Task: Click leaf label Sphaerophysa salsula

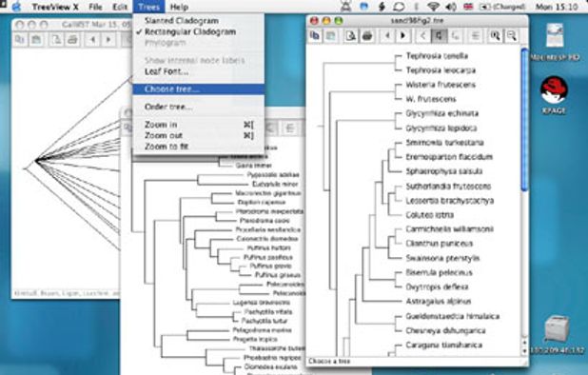Action: 444,171
